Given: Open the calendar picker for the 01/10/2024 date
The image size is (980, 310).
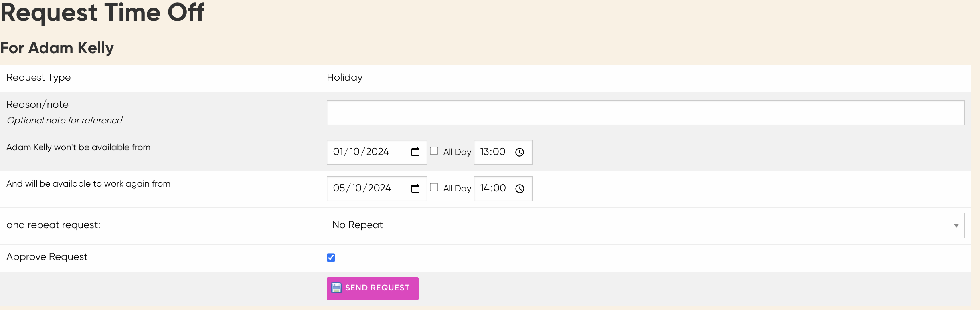Looking at the screenshot, I should tap(415, 152).
